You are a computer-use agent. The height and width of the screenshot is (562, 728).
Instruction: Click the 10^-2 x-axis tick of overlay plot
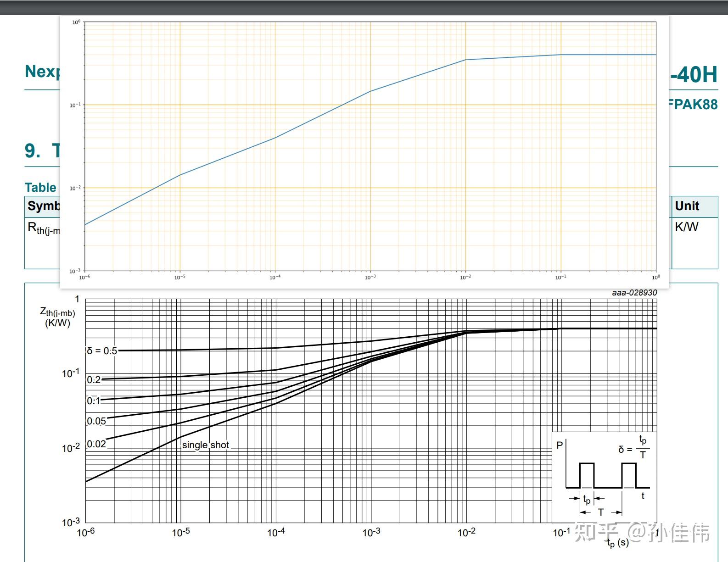coord(465,277)
